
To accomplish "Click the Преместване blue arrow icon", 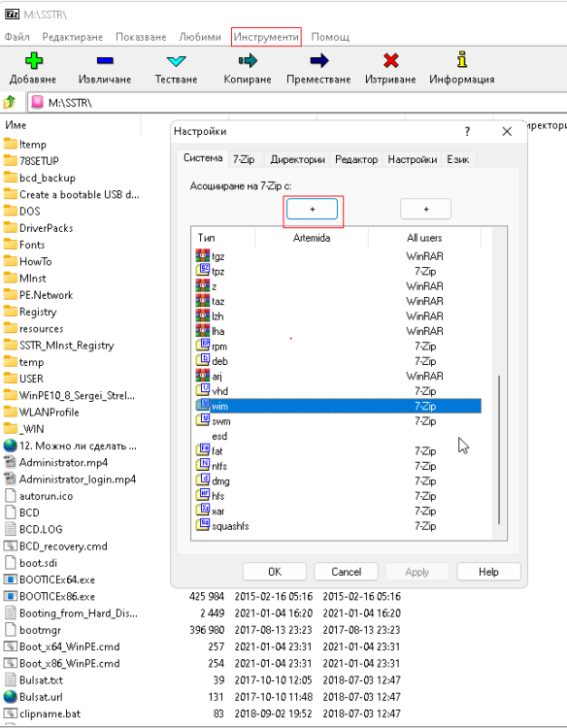I will [x=318, y=60].
